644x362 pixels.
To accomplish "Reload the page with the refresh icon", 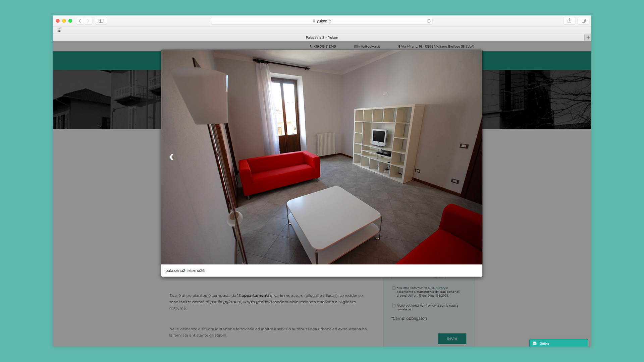I will pos(428,21).
